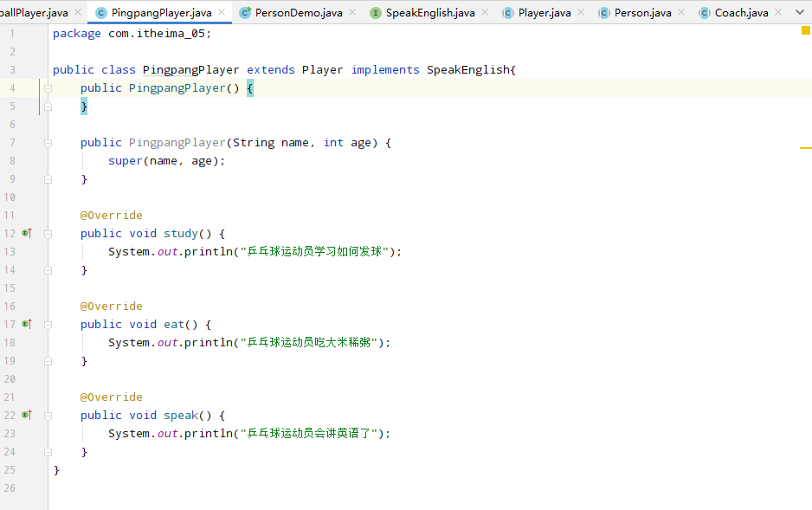Click the override gutter icon on line 17
812x510 pixels.
tap(27, 324)
